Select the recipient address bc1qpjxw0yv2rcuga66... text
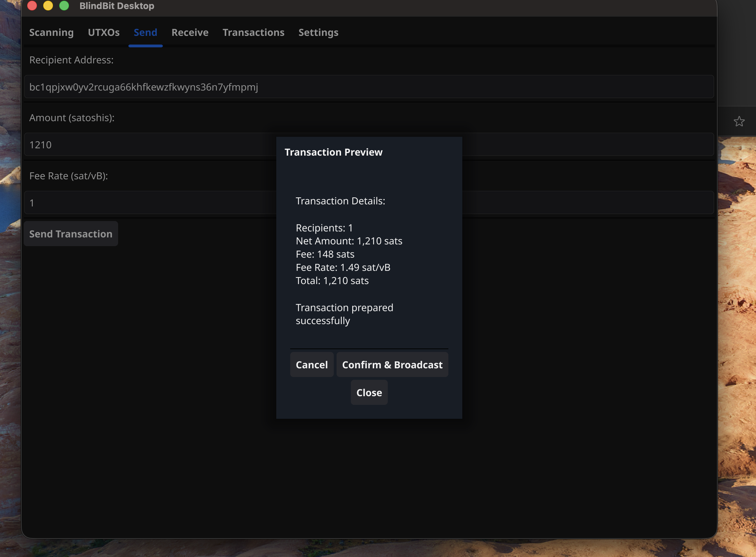756x557 pixels. pyautogui.click(x=144, y=87)
